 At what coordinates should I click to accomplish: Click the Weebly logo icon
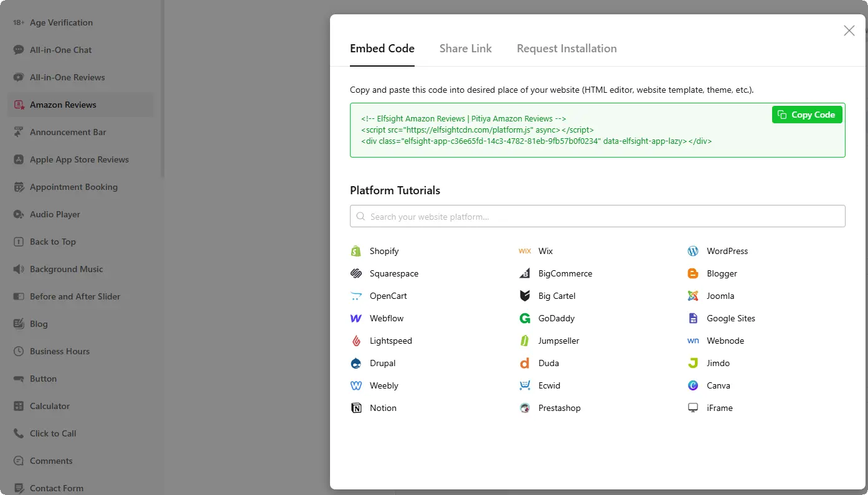click(356, 385)
